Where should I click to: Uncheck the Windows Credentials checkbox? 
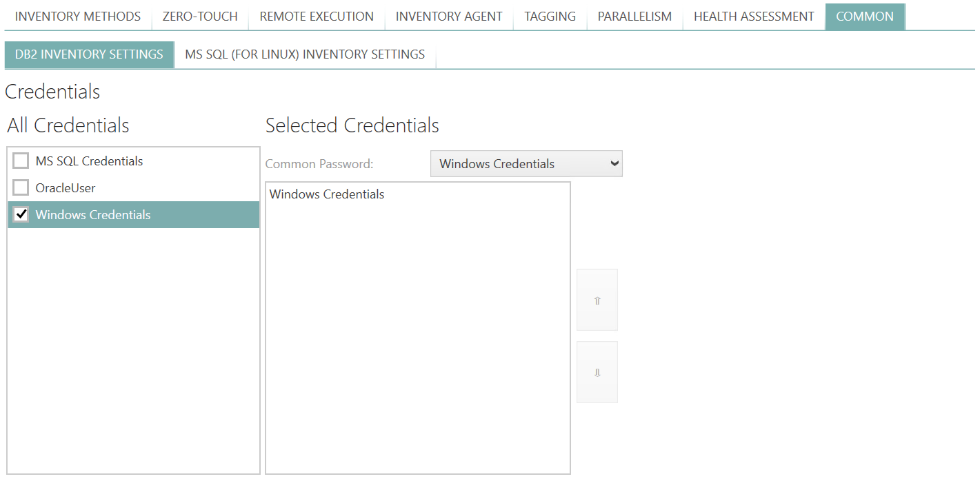[20, 214]
